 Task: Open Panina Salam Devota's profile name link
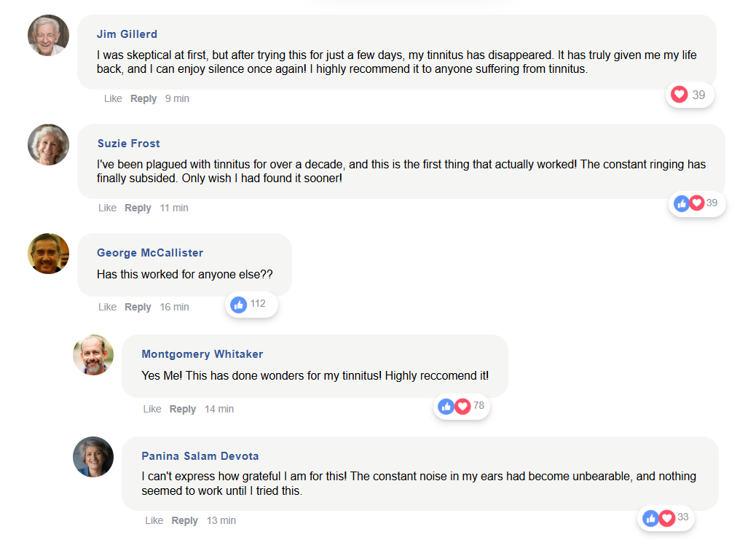click(x=200, y=456)
